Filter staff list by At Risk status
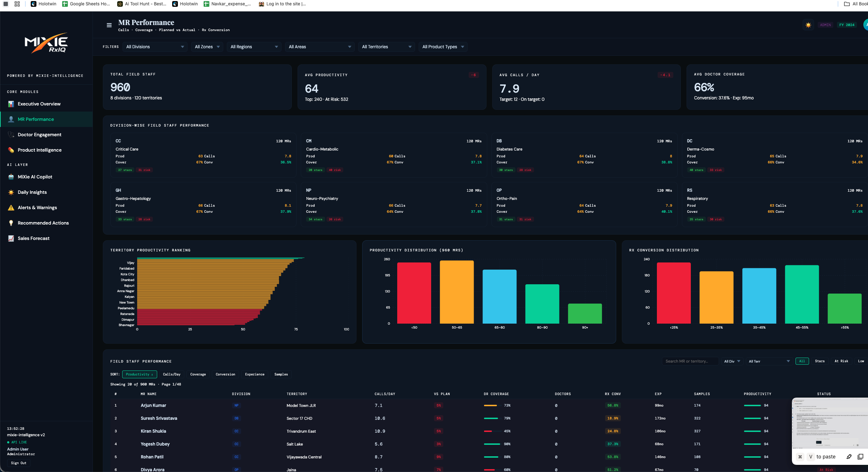The image size is (868, 472). click(842, 361)
